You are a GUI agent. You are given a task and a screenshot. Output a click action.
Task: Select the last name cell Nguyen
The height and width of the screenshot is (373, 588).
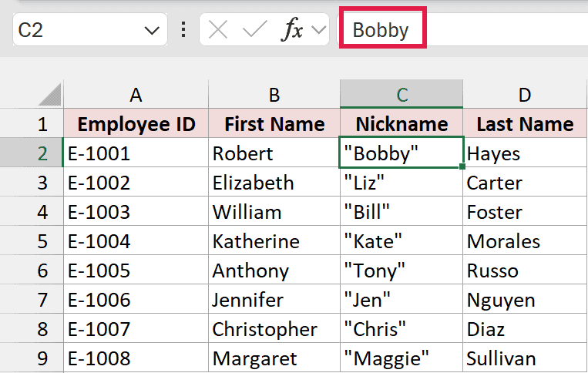tap(525, 299)
